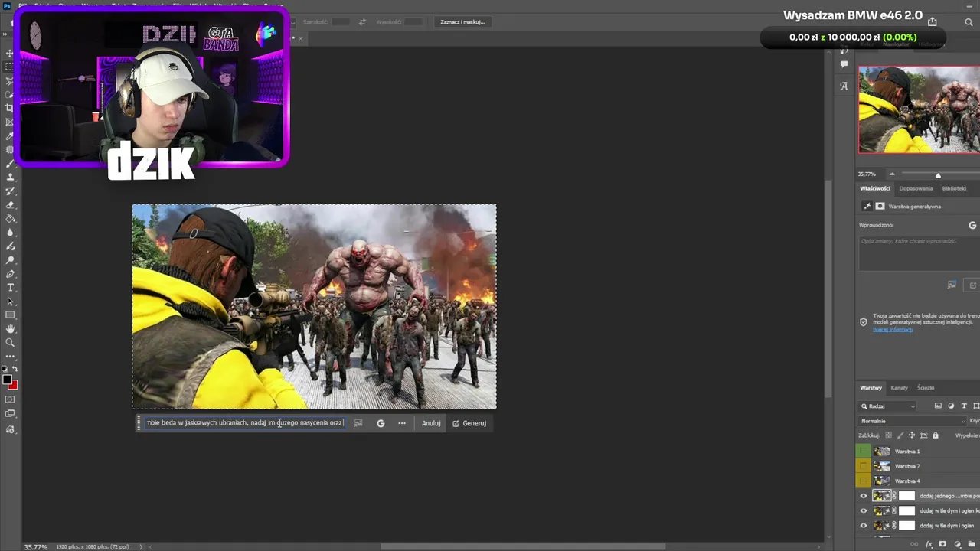Hide 'dodaj w tle dym i ogien ko' layer

[x=864, y=510]
